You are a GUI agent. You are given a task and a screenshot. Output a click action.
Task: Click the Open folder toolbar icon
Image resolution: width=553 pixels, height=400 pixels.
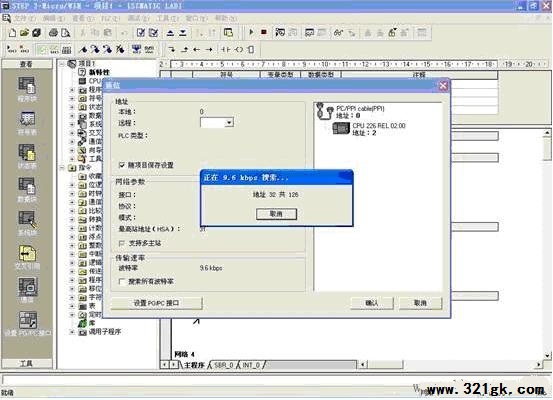(24, 33)
